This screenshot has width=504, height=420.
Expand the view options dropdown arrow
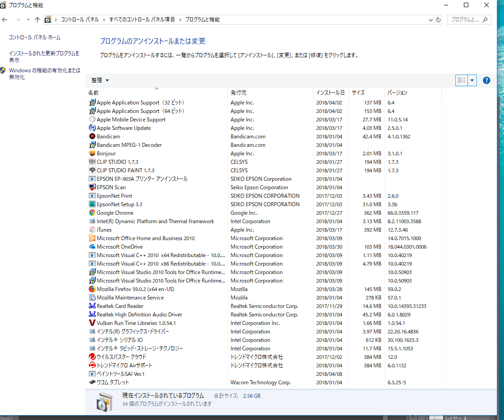pyautogui.click(x=472, y=80)
